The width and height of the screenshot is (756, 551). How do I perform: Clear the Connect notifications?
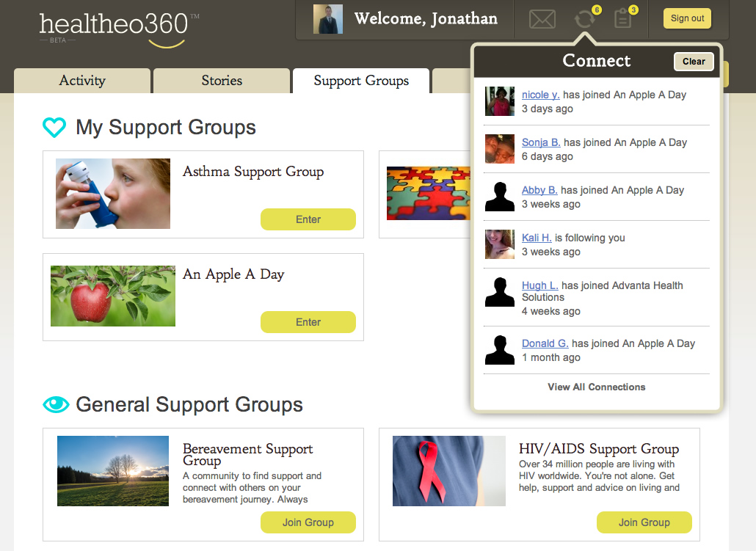(694, 62)
